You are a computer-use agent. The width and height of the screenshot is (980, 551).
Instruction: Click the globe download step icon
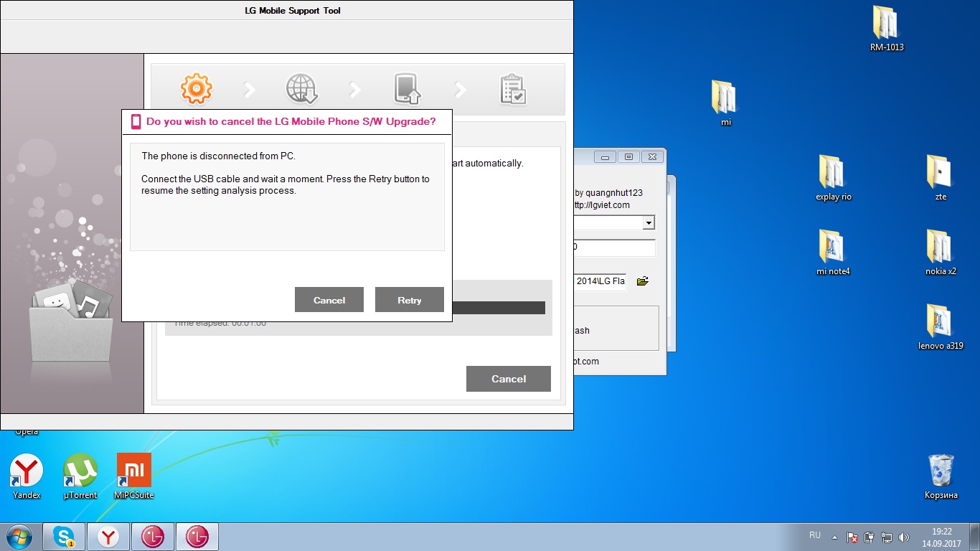tap(301, 89)
